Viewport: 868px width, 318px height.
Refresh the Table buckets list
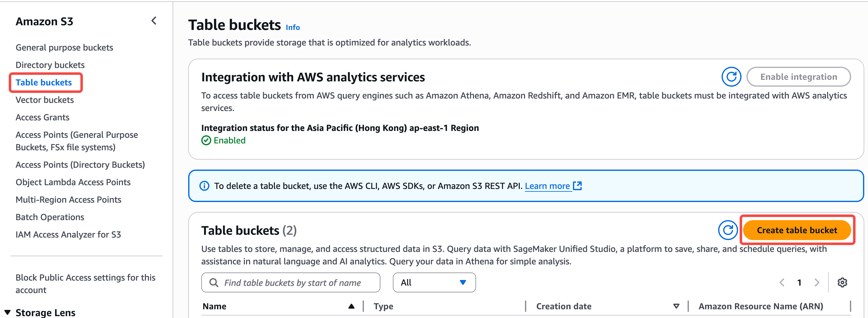pyautogui.click(x=727, y=230)
